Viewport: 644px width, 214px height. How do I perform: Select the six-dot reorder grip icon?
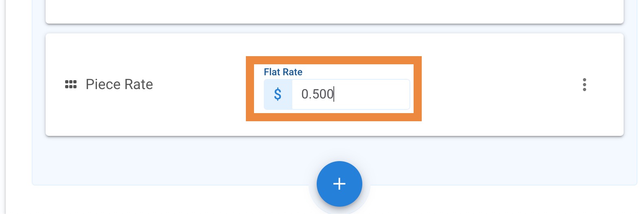(x=71, y=84)
